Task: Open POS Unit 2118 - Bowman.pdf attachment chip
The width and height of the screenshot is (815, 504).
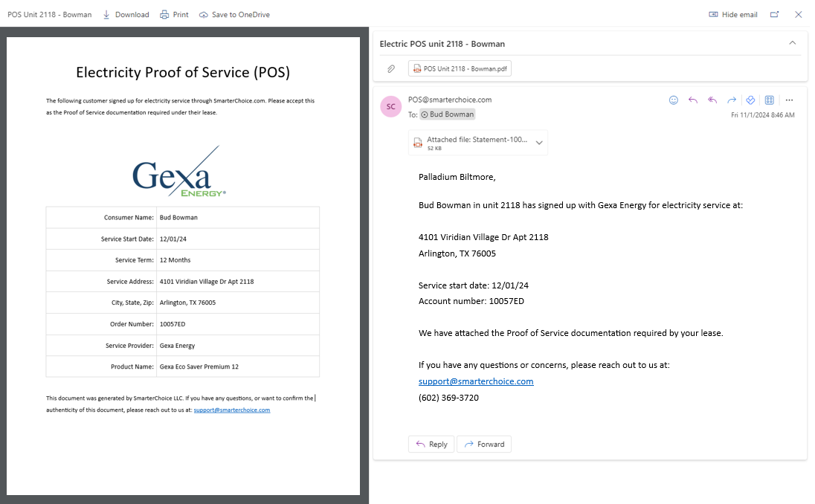Action: pos(460,69)
